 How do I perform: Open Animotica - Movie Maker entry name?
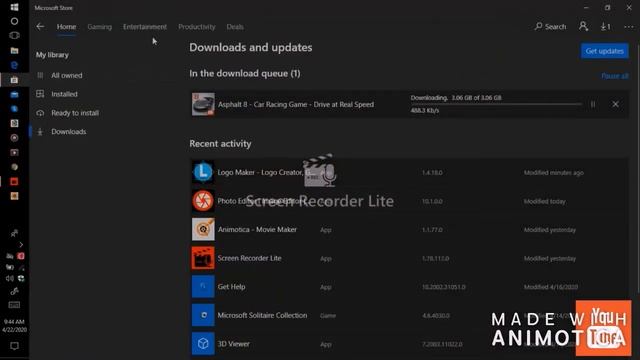pyautogui.click(x=257, y=229)
